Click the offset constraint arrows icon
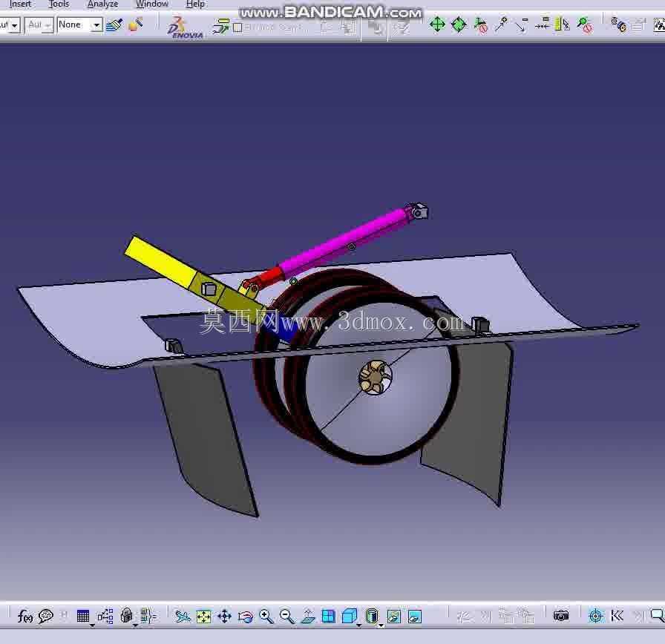This screenshot has height=644, width=665. coord(542,24)
